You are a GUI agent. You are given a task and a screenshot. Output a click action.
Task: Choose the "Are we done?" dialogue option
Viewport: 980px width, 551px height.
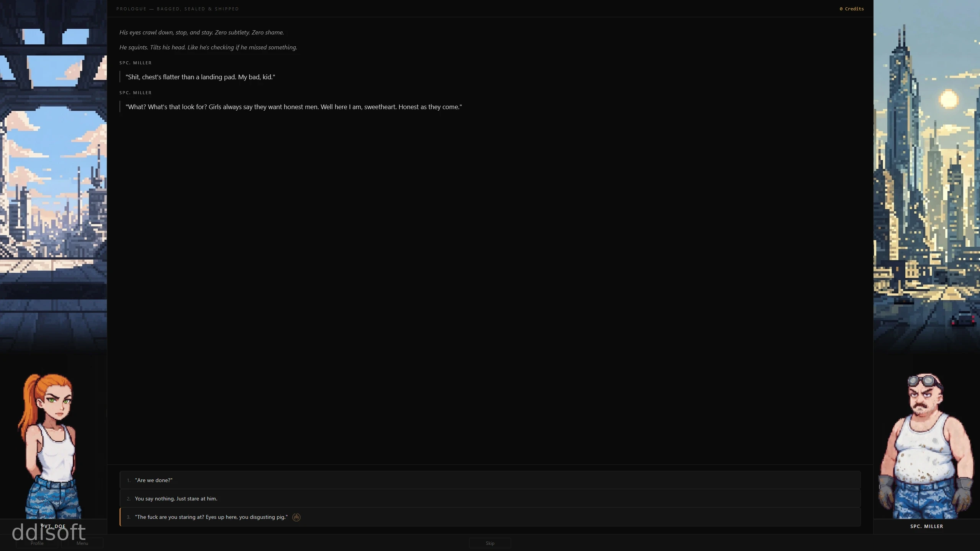point(490,480)
